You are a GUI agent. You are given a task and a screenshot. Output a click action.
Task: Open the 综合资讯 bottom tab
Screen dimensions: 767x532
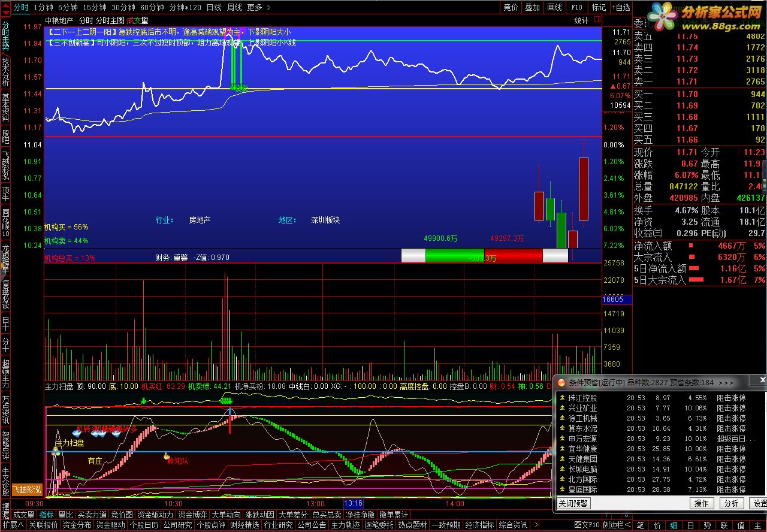[x=513, y=525]
